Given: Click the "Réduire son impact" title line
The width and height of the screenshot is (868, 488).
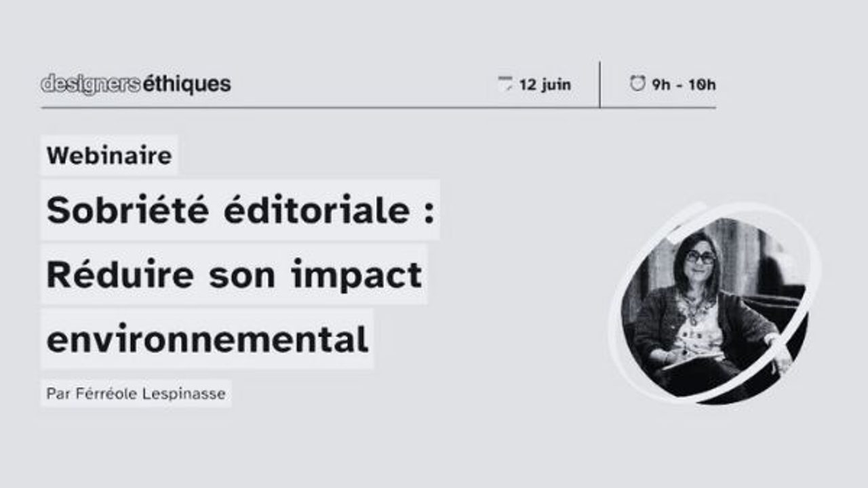Looking at the screenshot, I should 234,274.
